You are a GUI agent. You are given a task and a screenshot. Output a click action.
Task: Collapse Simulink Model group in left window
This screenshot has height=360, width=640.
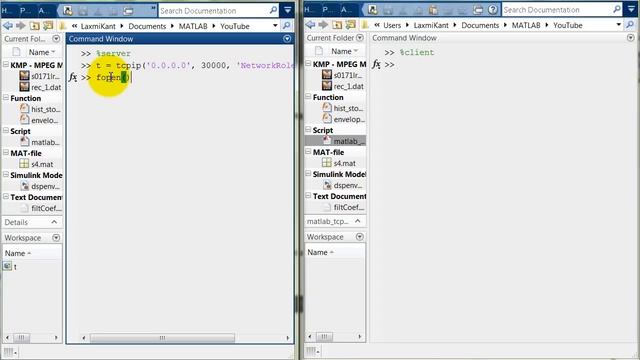(6, 174)
